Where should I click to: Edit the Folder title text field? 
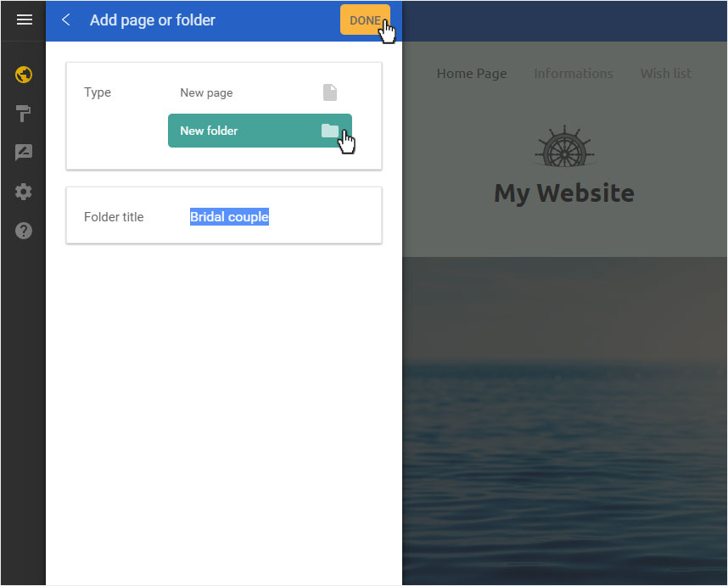pyautogui.click(x=229, y=217)
